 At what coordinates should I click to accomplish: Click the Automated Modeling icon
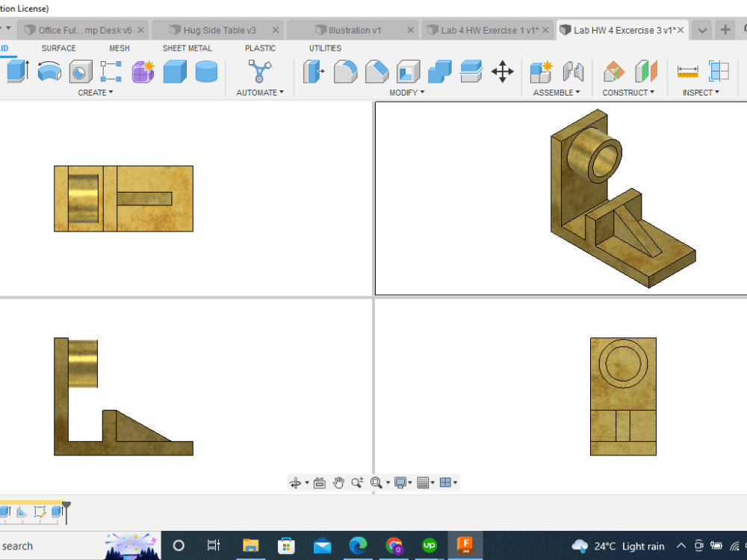point(260,72)
